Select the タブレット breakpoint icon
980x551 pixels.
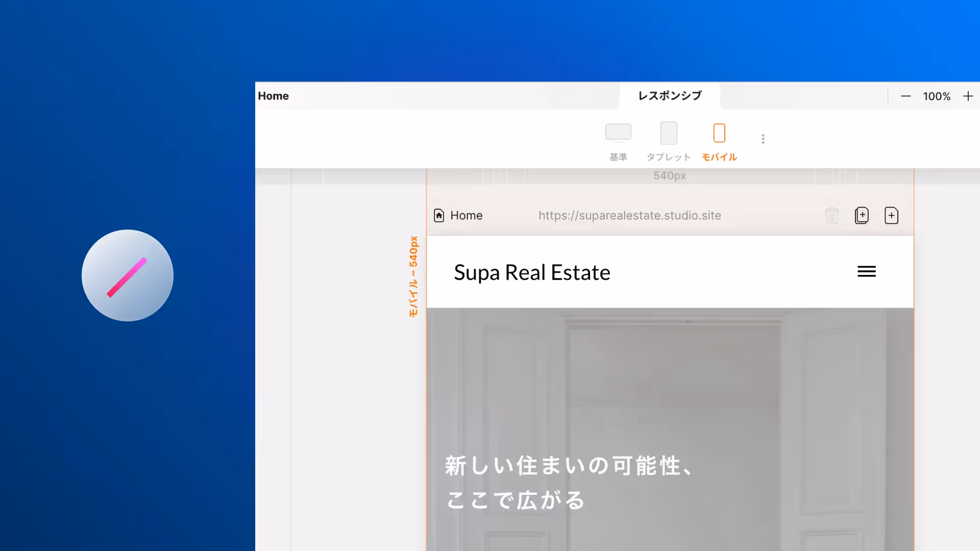[669, 134]
